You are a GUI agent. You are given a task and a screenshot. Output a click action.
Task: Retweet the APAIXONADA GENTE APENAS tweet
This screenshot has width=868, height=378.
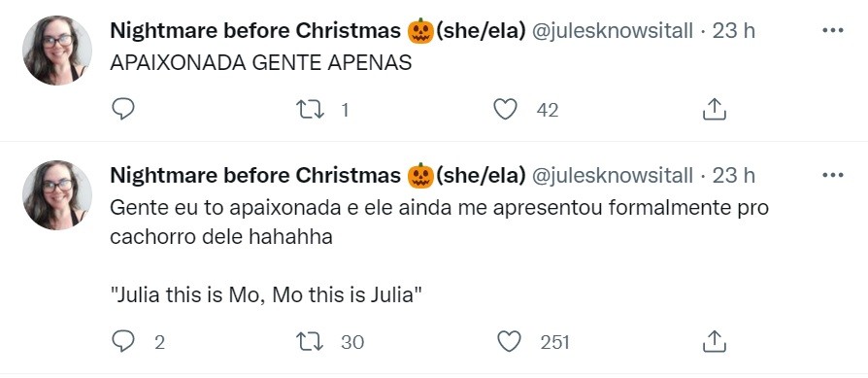[x=310, y=110]
